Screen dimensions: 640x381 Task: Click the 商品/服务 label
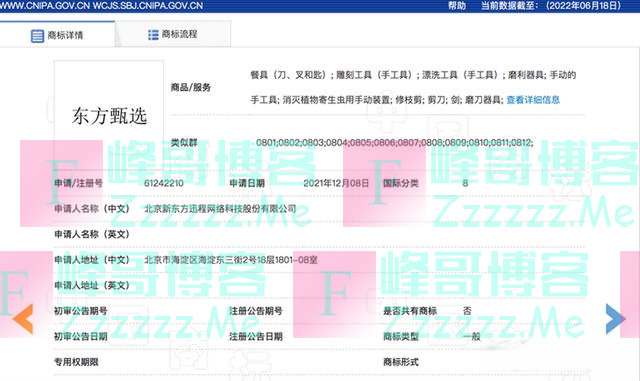pyautogui.click(x=191, y=87)
